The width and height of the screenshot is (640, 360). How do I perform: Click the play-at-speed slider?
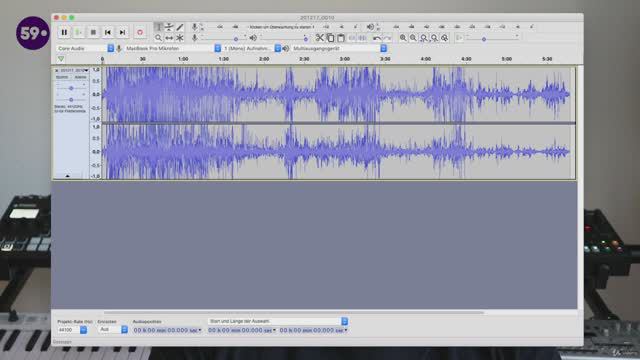pos(493,38)
